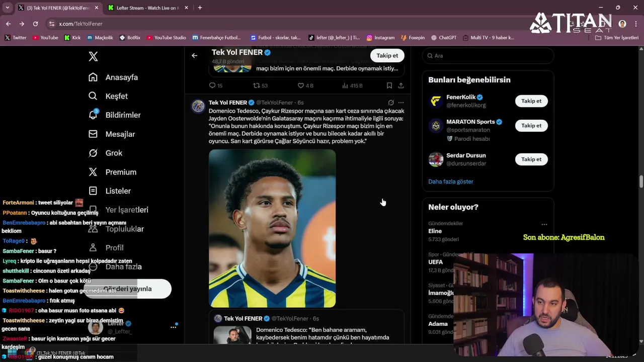Image resolution: width=644 pixels, height=362 pixels.
Task: Click Daha fazla göster link
Action: pos(451,182)
